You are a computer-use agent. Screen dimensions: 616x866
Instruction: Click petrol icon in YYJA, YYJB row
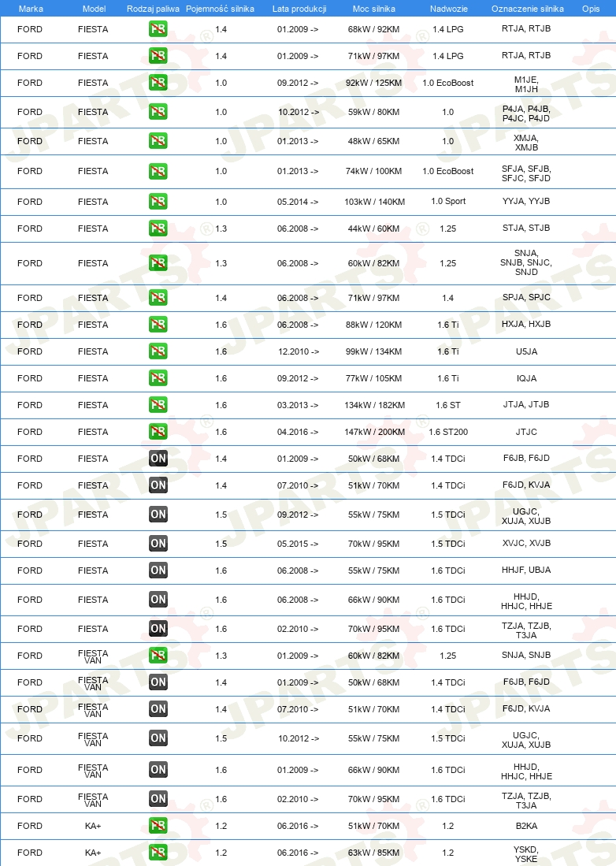tap(158, 202)
